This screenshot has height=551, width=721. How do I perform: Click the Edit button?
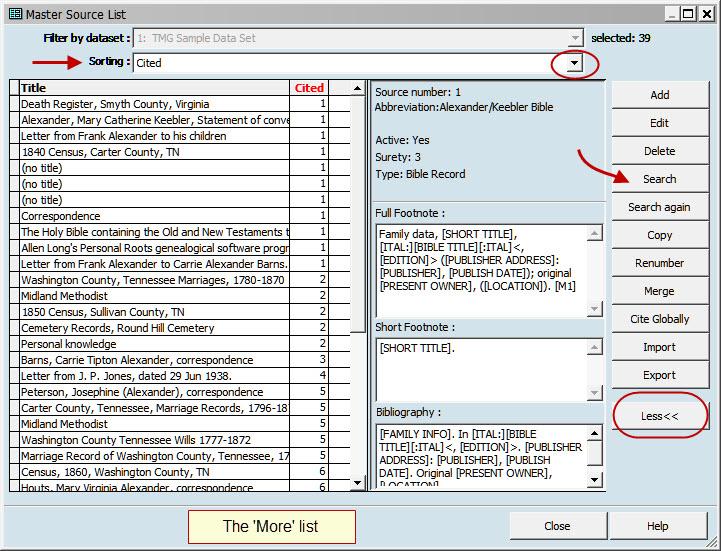(660, 123)
